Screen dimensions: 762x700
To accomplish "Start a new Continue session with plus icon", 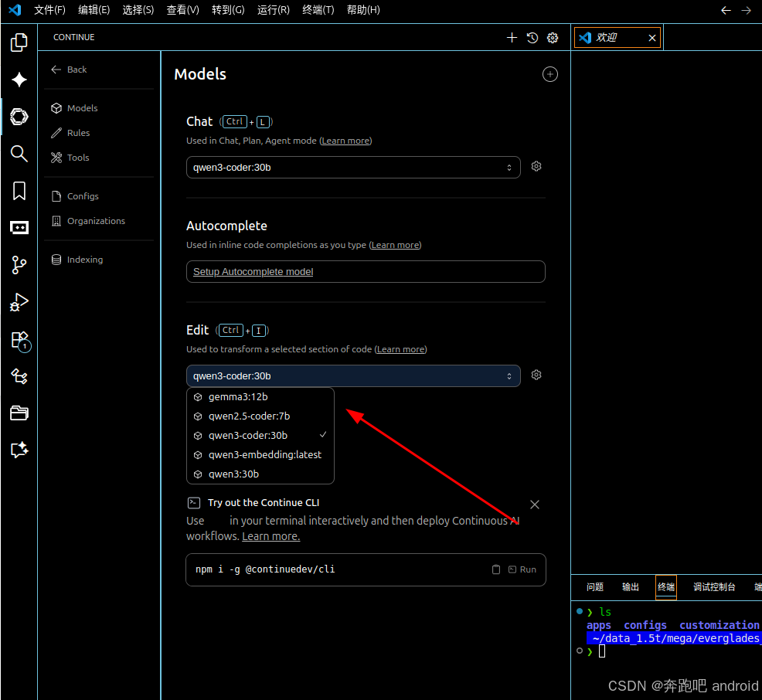I will click(x=512, y=37).
